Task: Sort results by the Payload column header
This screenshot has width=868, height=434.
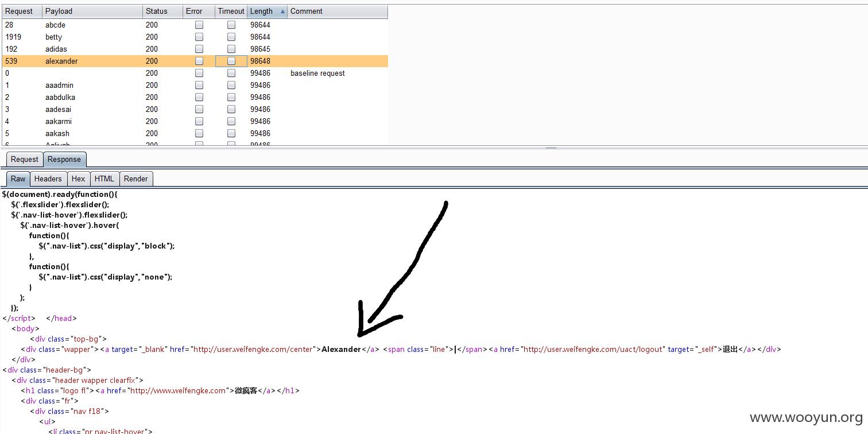Action: [92, 11]
